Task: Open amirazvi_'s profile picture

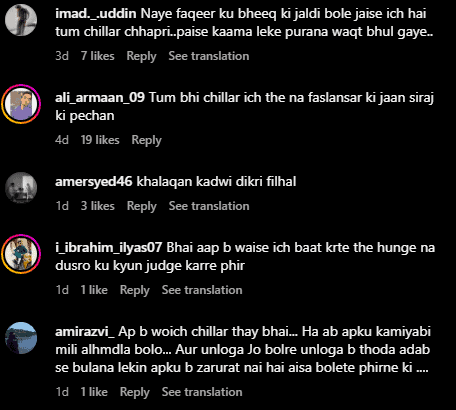Action: (x=21, y=338)
